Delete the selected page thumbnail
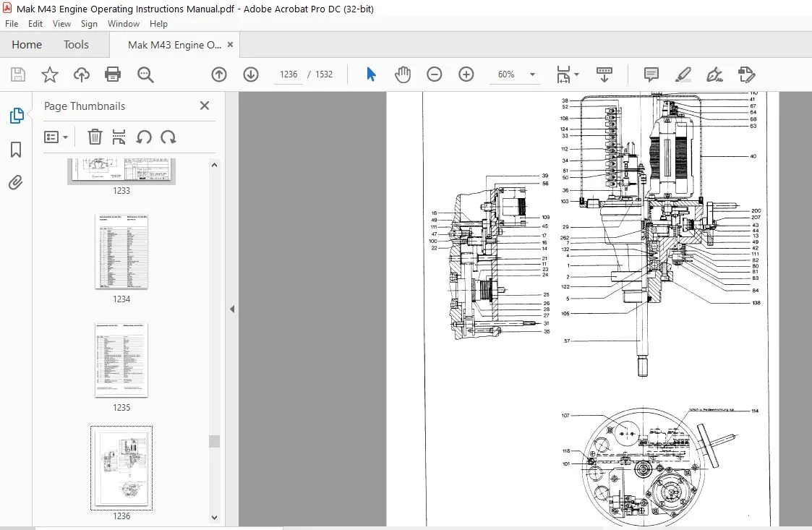The image size is (812, 530). coord(95,137)
